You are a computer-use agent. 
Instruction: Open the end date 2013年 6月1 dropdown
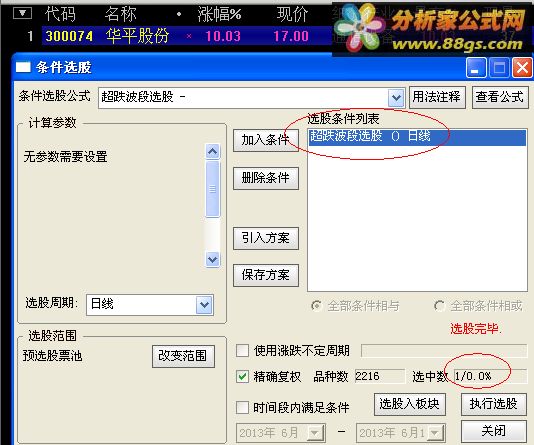pos(435,433)
